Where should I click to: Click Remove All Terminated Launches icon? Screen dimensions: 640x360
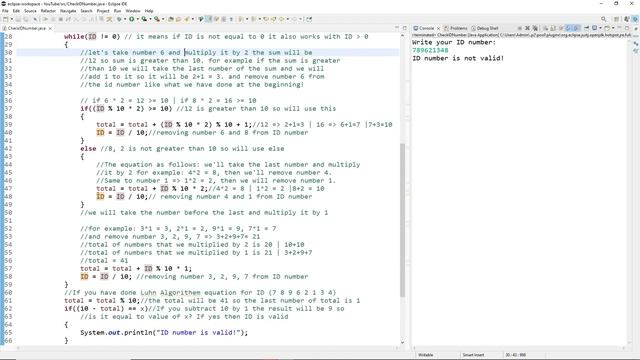(535, 28)
